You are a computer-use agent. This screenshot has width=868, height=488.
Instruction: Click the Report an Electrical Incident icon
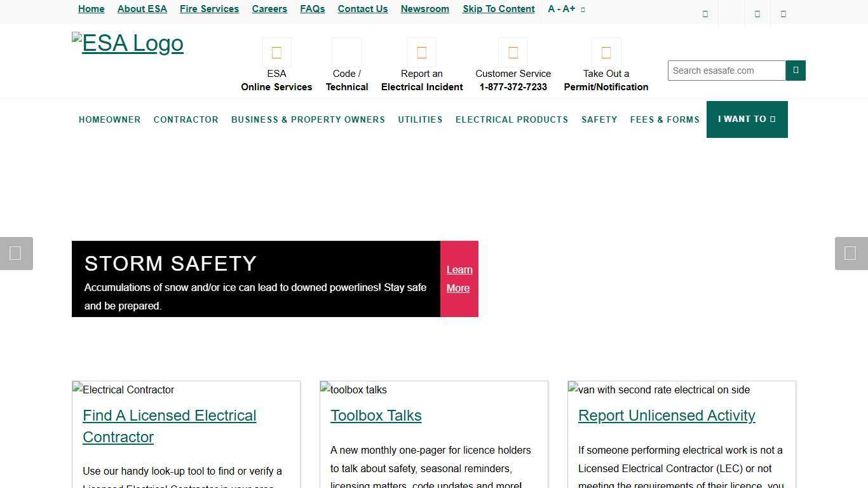(421, 52)
